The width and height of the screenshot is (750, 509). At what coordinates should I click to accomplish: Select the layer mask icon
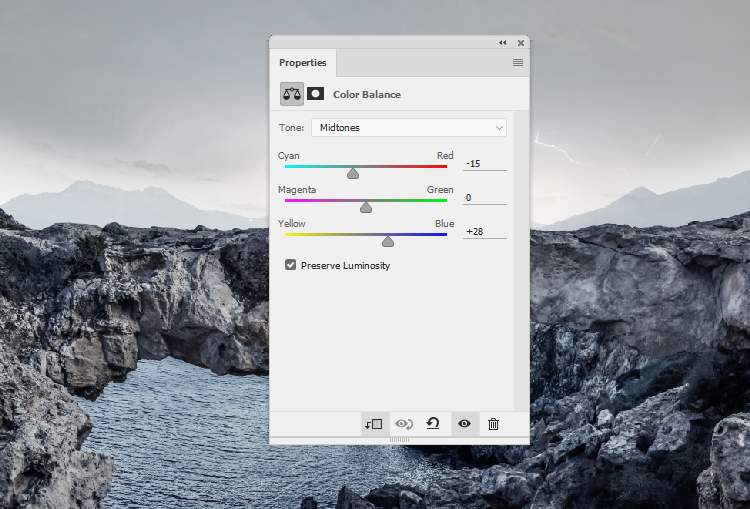(315, 94)
